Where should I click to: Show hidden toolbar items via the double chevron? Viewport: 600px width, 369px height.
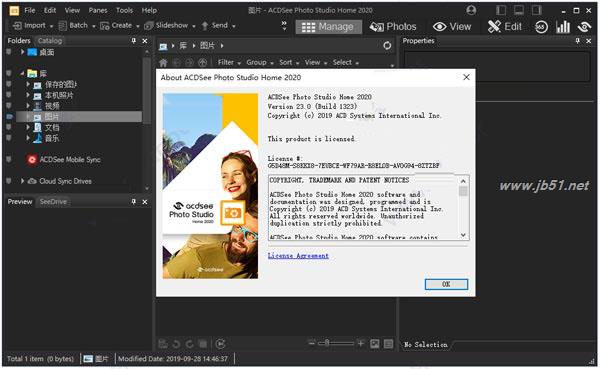point(284,25)
